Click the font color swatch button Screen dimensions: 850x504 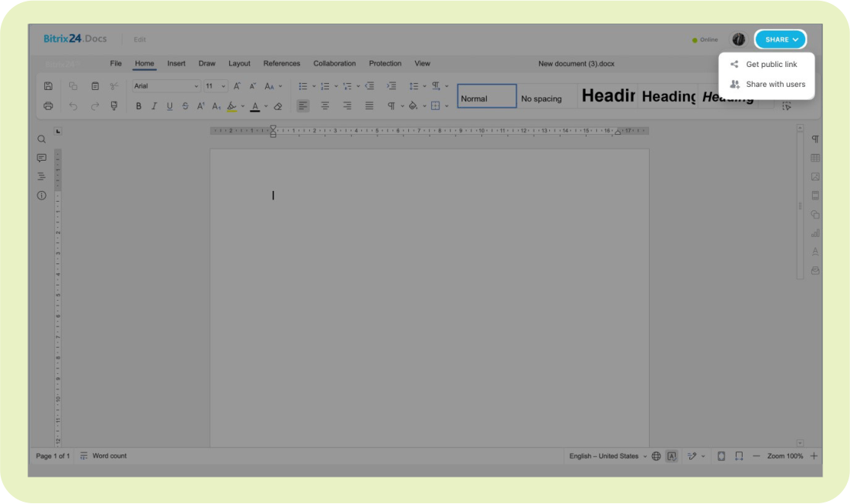click(254, 106)
